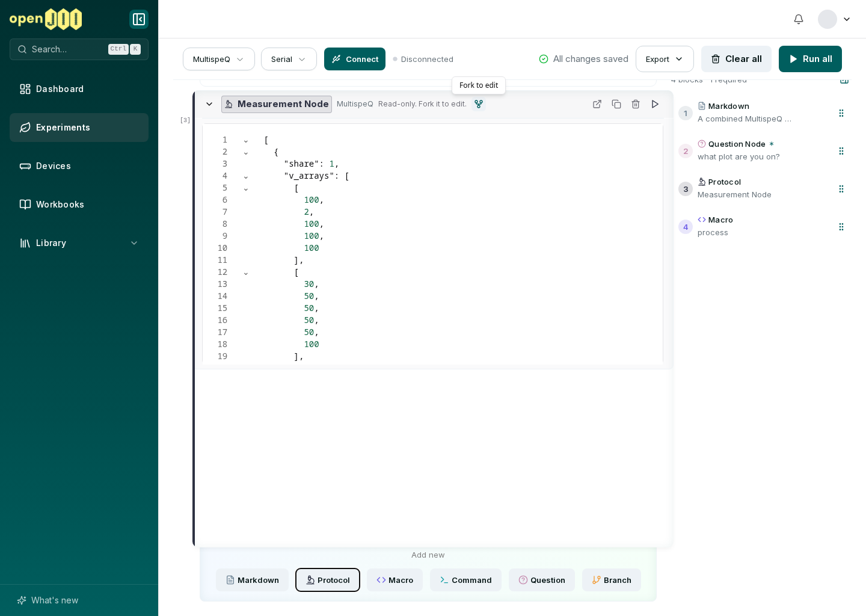This screenshot has width=866, height=616.
Task: Click the Connect button
Action: tap(355, 59)
